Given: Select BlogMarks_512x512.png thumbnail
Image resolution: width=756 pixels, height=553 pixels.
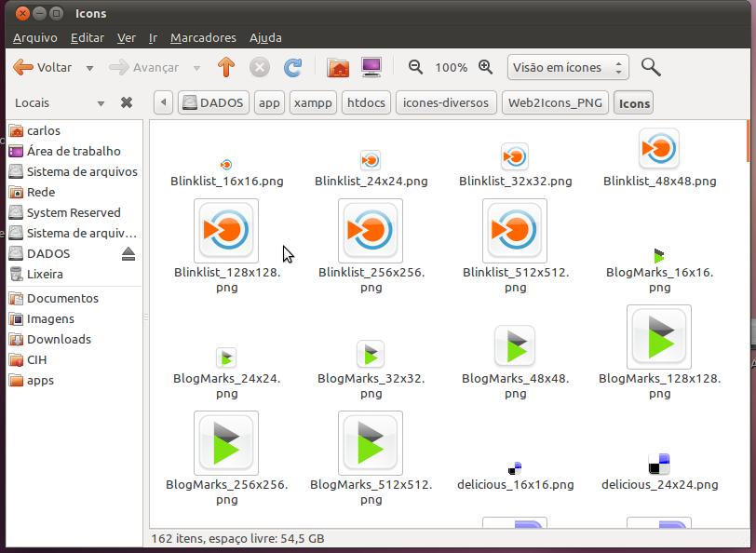Looking at the screenshot, I should (371, 442).
